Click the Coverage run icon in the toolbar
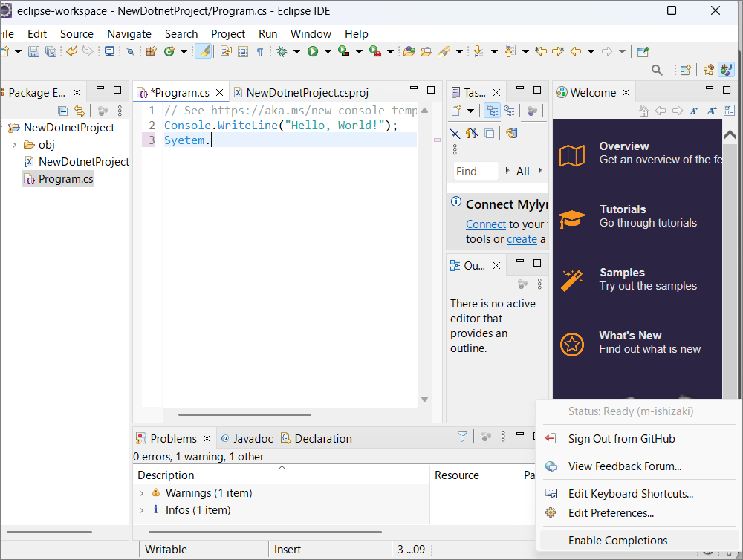Screen dimensions: 743x560 (344, 51)
